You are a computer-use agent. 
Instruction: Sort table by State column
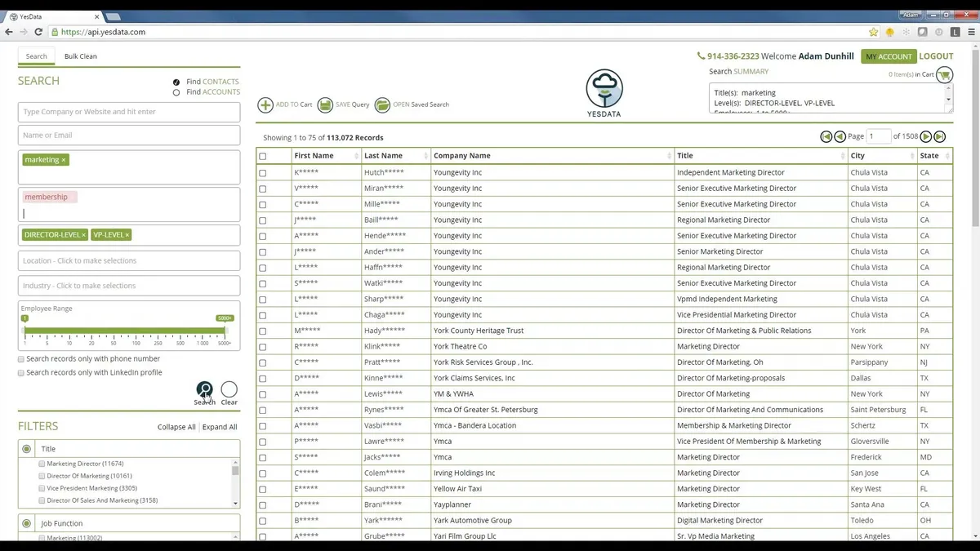click(935, 156)
